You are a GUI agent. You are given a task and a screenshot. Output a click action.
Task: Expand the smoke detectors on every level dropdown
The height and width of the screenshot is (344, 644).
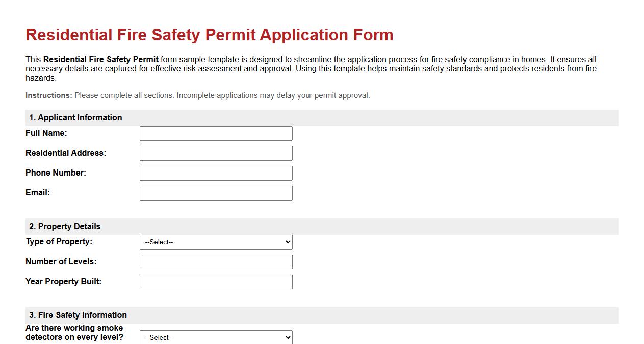point(216,337)
